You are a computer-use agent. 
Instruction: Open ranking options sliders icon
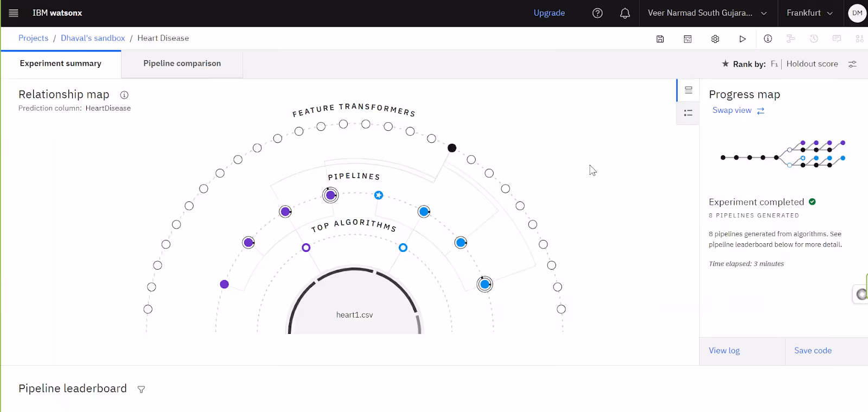click(x=852, y=64)
